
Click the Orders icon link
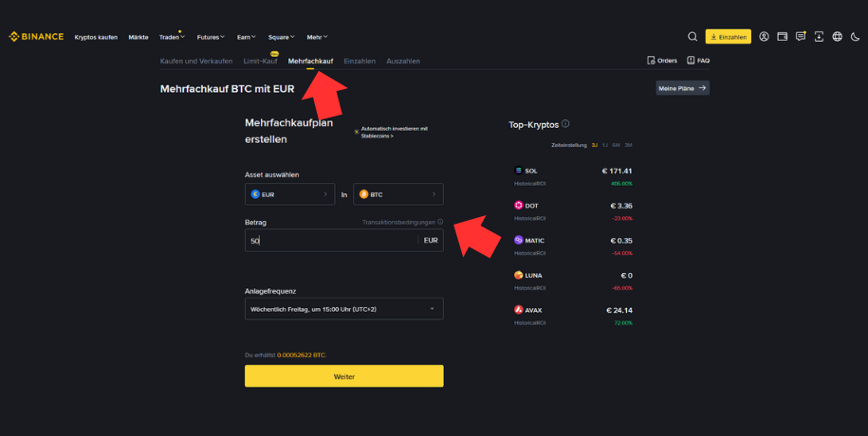tap(662, 61)
